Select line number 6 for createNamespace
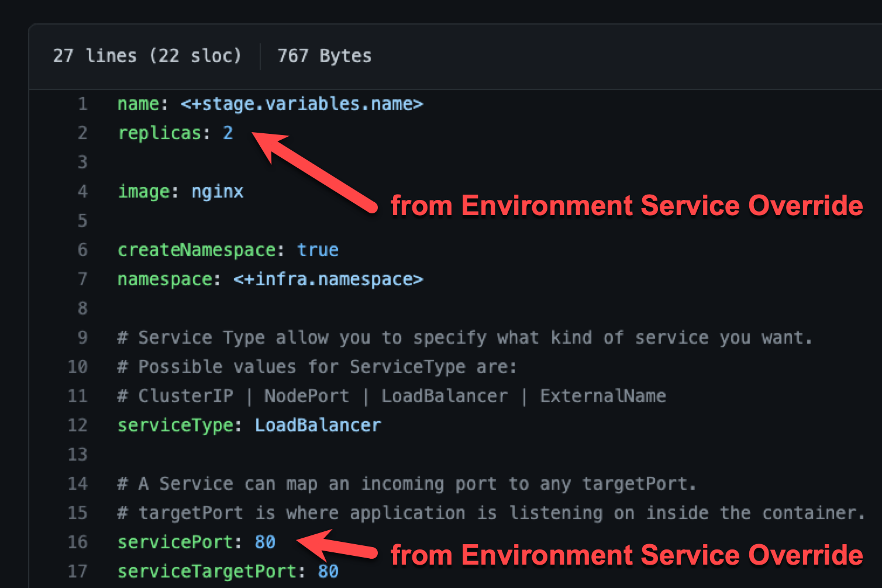The width and height of the screenshot is (882, 588). [x=82, y=250]
